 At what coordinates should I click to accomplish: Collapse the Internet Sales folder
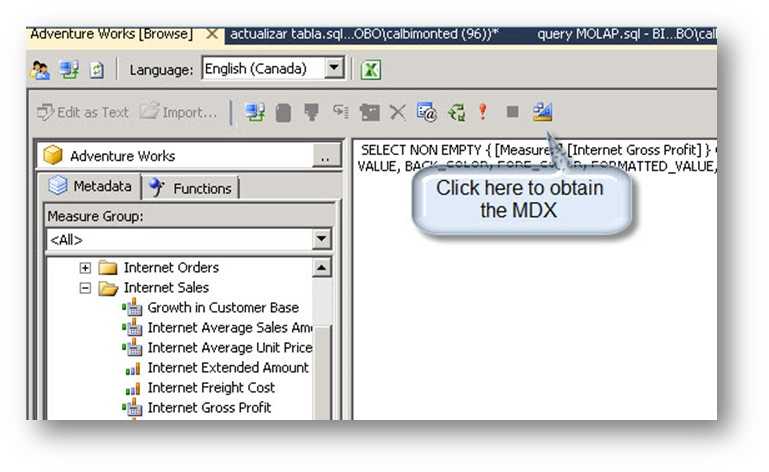(x=85, y=288)
